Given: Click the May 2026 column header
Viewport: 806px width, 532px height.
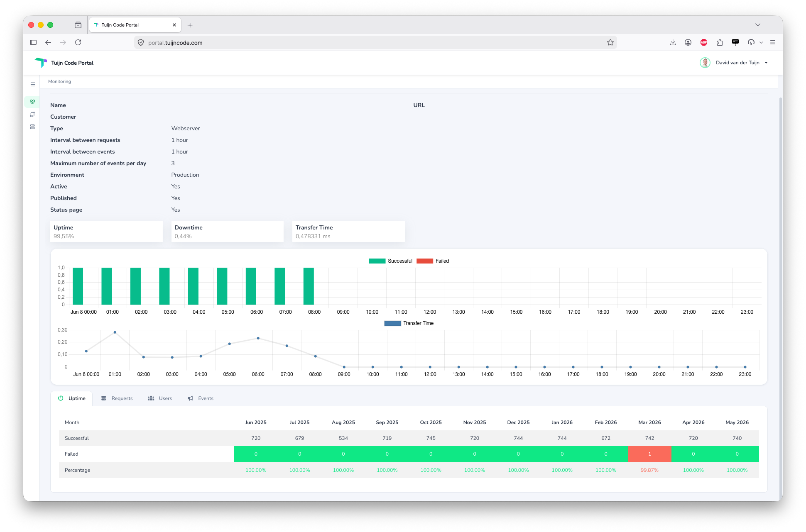Looking at the screenshot, I should click(737, 422).
